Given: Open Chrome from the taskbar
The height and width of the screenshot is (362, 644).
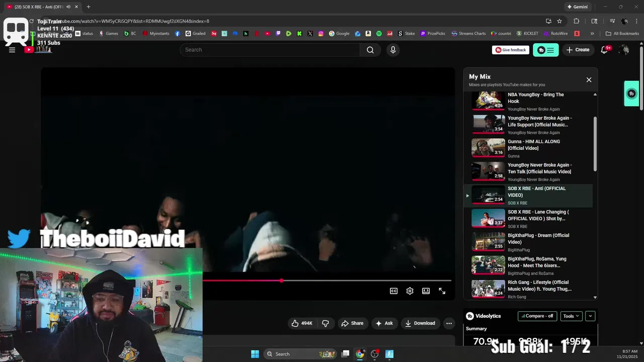Looking at the screenshot, I should 360,354.
